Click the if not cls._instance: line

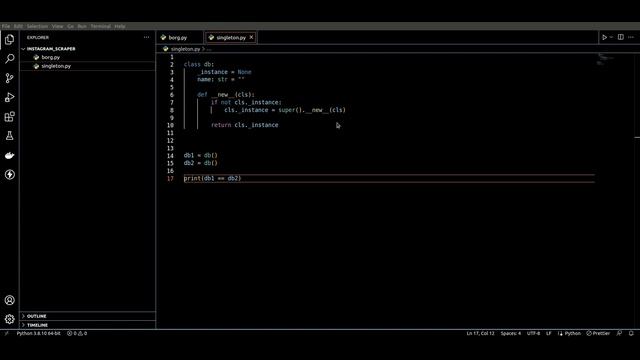pyautogui.click(x=246, y=102)
